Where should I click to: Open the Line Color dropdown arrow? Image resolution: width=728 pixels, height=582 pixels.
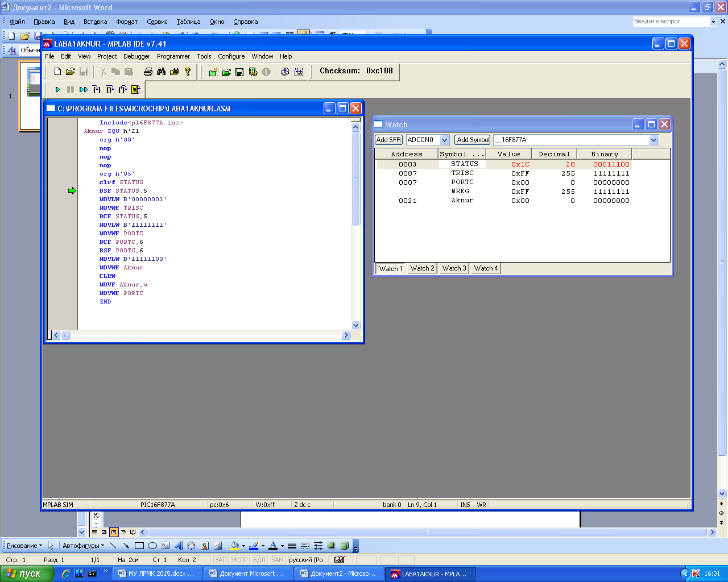click(x=263, y=546)
